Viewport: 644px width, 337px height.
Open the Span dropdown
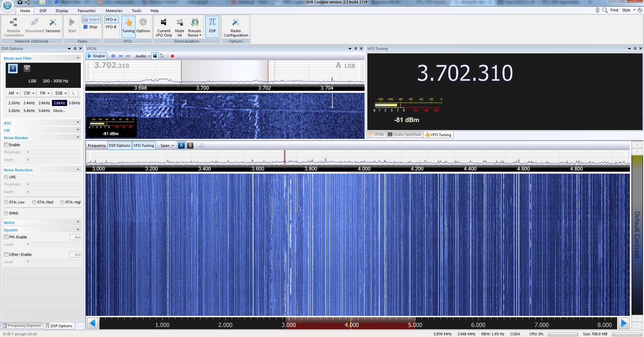tap(167, 146)
